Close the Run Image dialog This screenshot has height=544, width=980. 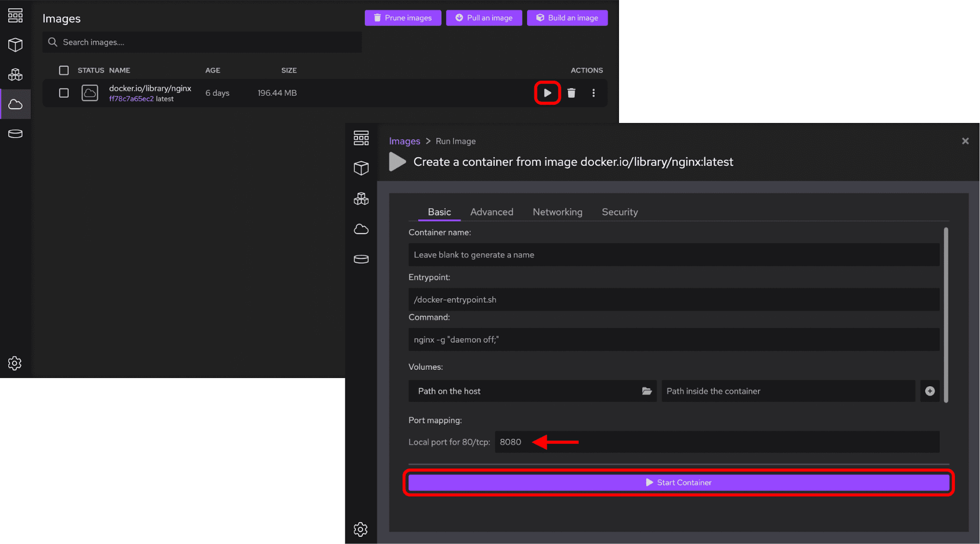[965, 141]
